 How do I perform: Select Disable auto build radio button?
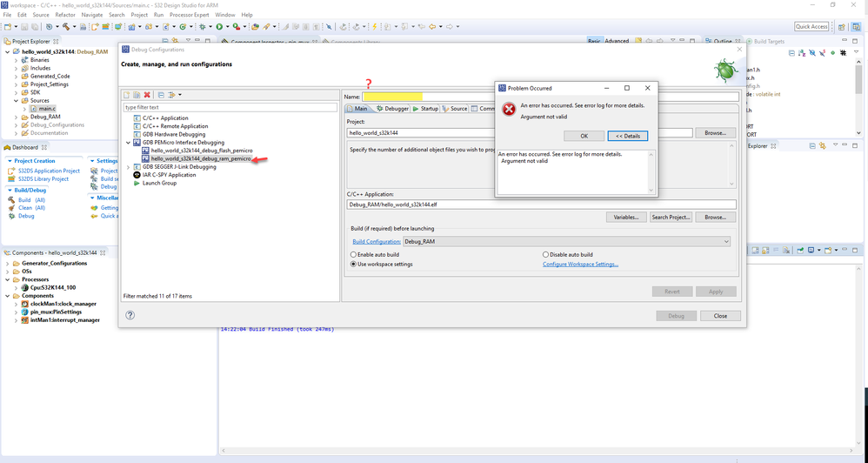click(x=546, y=255)
